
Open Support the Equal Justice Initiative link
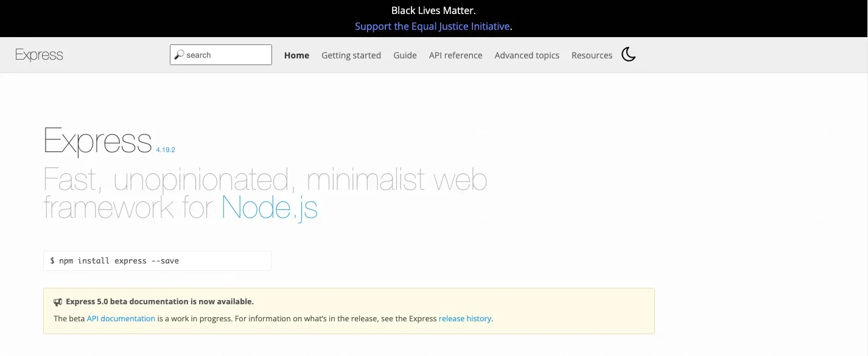click(432, 26)
